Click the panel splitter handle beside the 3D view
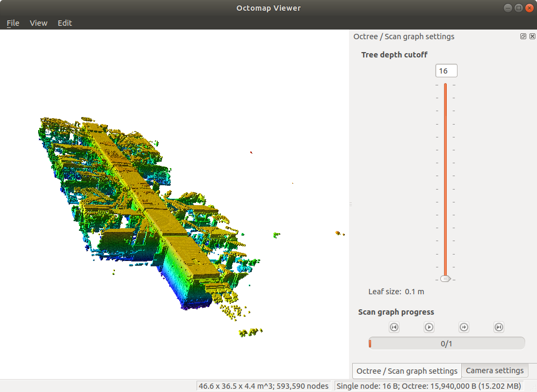Viewport: 537px width, 392px height. coord(350,205)
